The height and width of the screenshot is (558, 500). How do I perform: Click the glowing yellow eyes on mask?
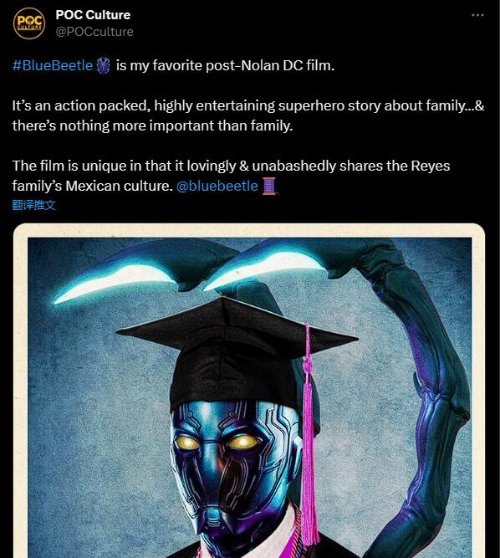click(216, 443)
